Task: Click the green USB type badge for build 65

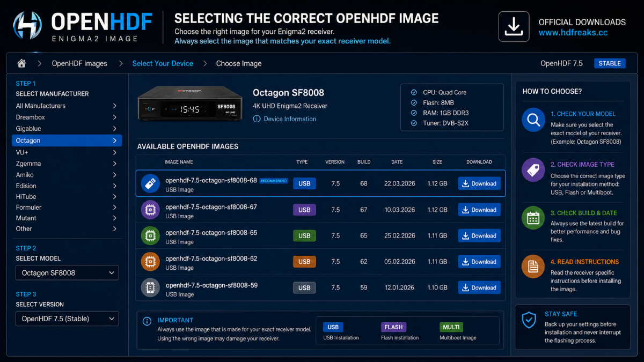Action: pyautogui.click(x=304, y=235)
